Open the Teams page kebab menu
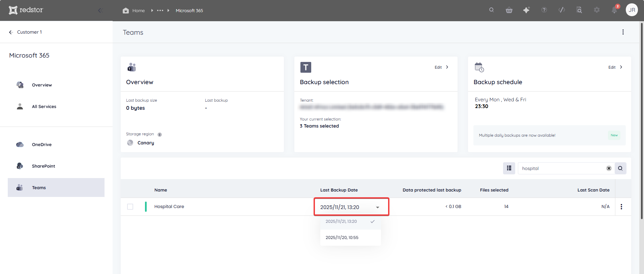Screen dimensions: 644x274 (623, 32)
